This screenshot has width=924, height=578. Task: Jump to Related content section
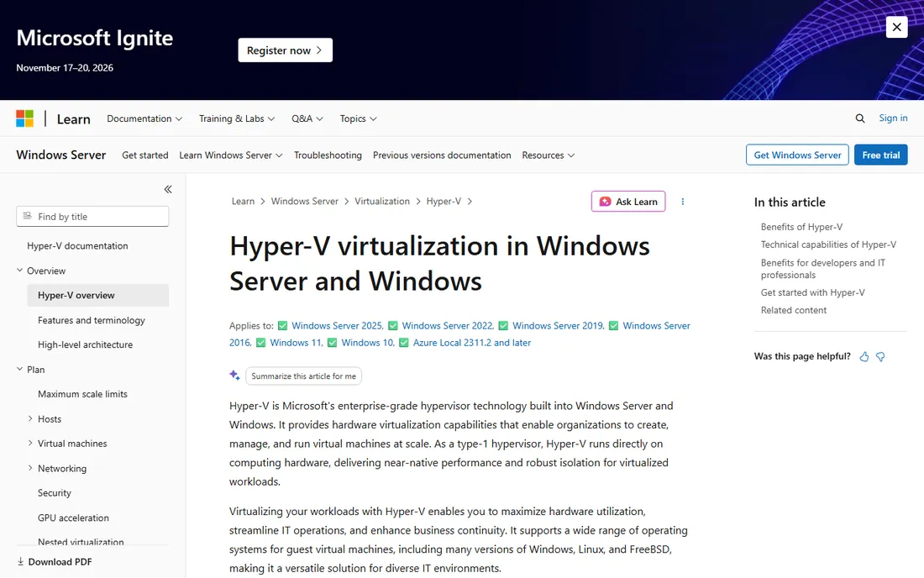(794, 310)
